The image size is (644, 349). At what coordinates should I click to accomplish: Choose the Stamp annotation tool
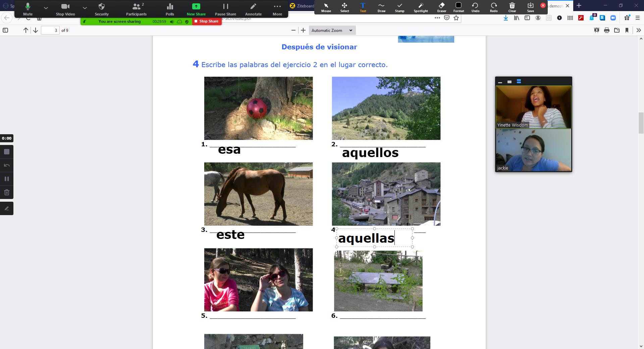point(399,7)
